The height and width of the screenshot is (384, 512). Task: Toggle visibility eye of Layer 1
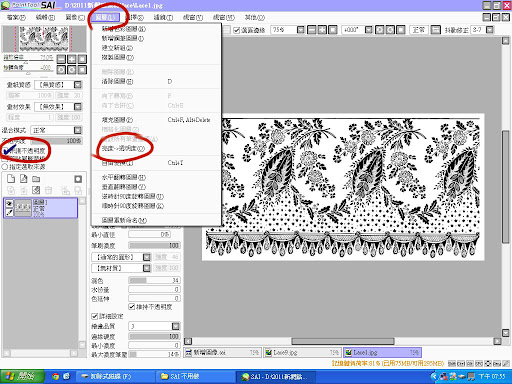(x=9, y=203)
